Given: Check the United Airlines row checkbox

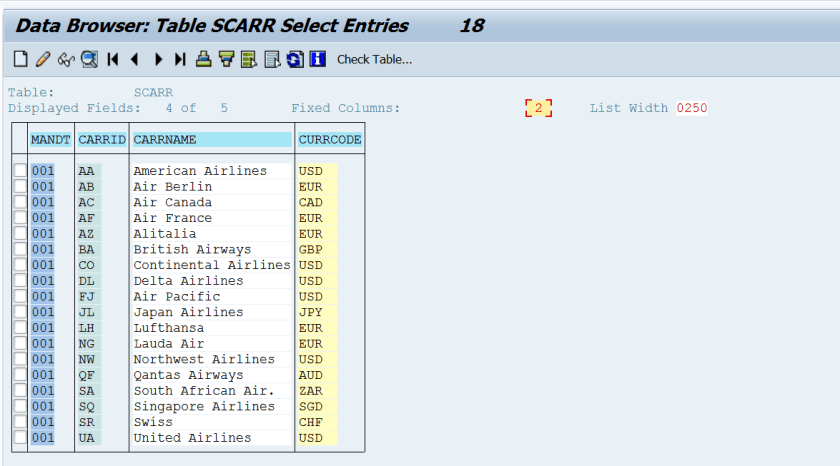Looking at the screenshot, I should click(20, 437).
